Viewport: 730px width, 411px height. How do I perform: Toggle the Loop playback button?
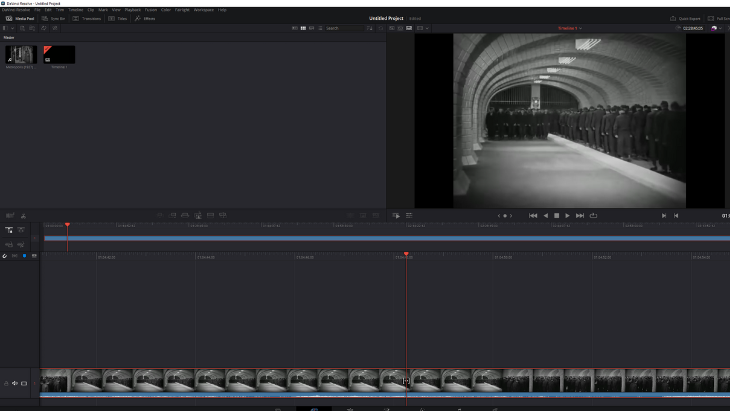(593, 215)
